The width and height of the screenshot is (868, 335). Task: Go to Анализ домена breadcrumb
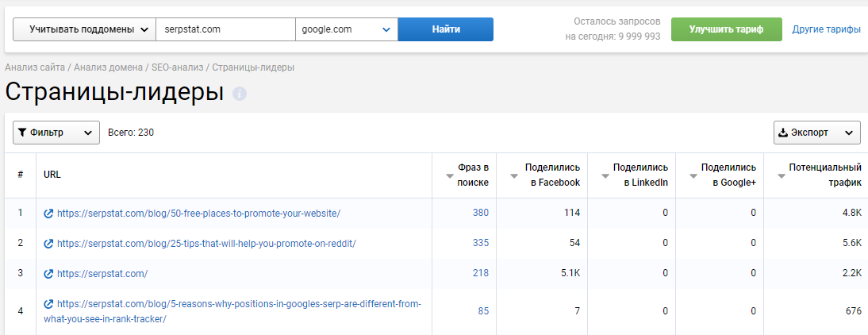108,67
